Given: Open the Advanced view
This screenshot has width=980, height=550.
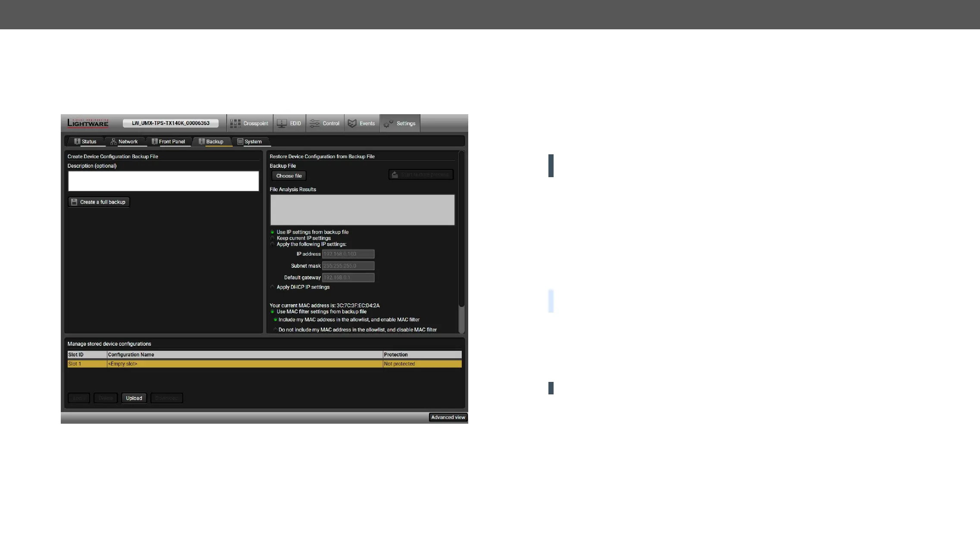Looking at the screenshot, I should (448, 417).
